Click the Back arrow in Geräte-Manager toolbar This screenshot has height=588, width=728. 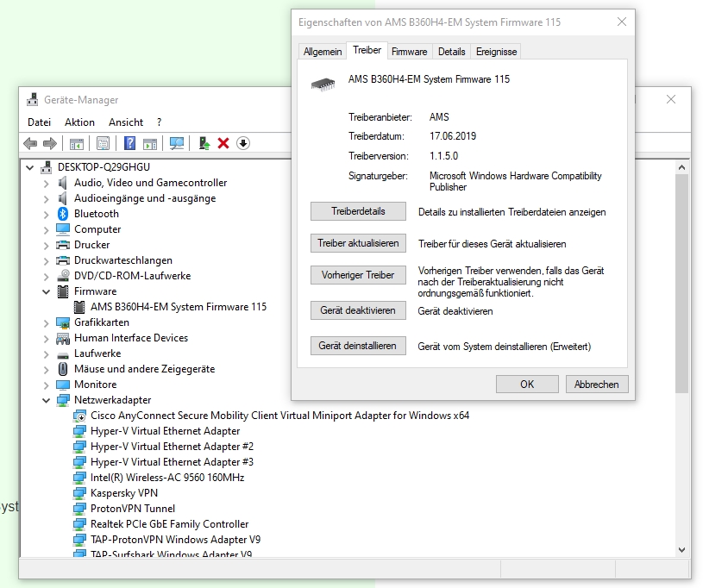(30, 143)
